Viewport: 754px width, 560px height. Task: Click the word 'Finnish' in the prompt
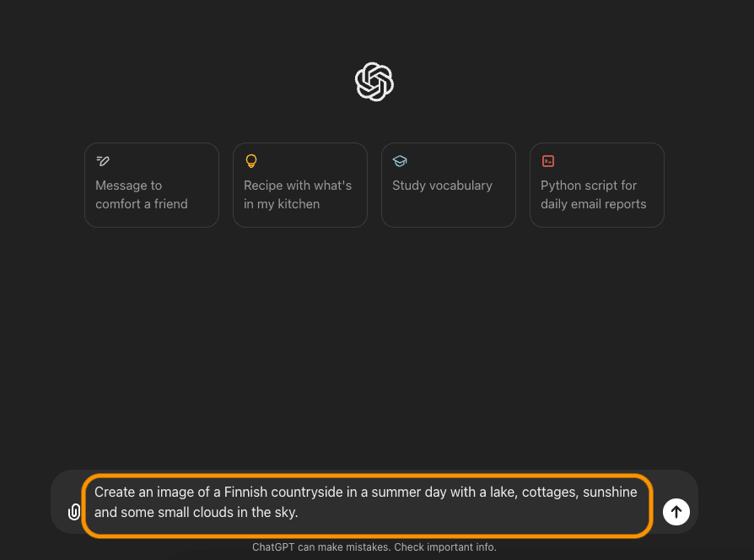click(245, 493)
